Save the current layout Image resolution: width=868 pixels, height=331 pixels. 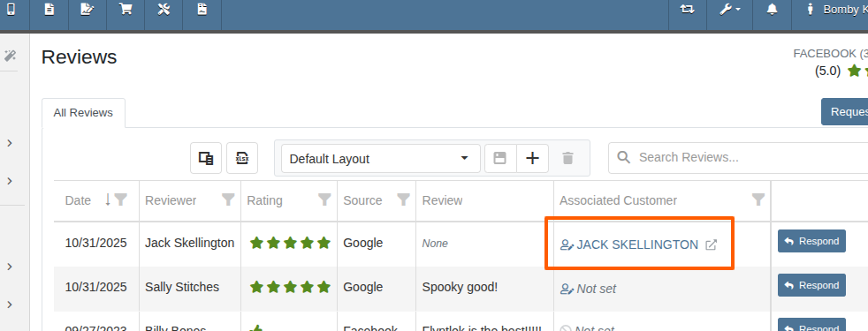point(500,159)
